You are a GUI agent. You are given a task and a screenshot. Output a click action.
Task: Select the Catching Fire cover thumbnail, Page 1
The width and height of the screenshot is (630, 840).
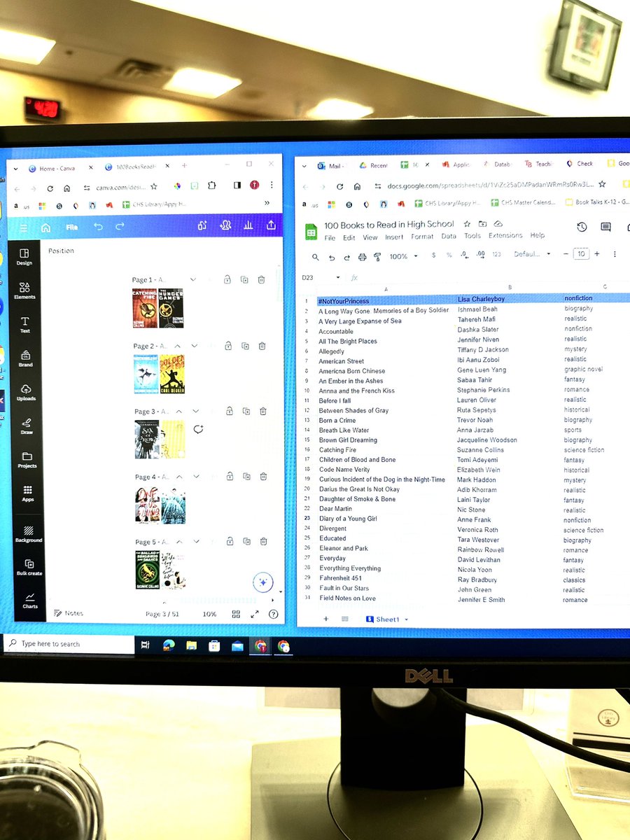pyautogui.click(x=145, y=308)
